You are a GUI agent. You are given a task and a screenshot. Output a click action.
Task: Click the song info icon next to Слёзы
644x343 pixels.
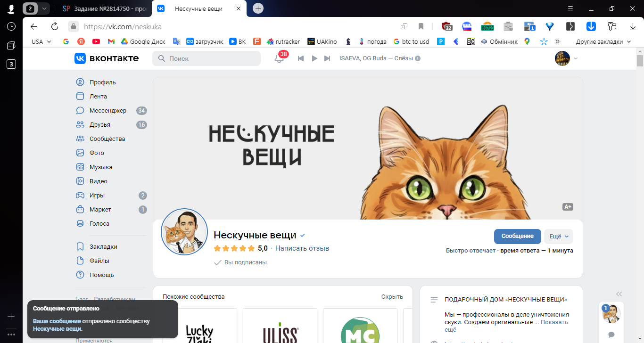[418, 58]
